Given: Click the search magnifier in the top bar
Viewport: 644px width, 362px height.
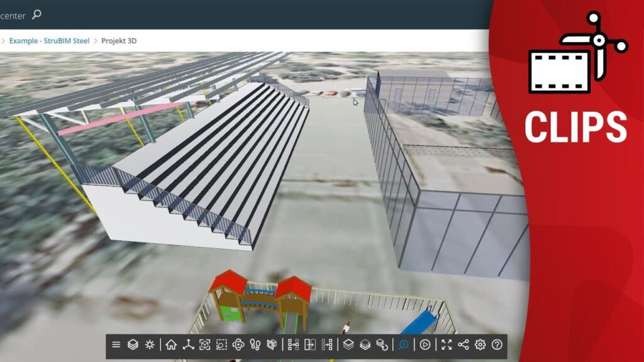Looking at the screenshot, I should coord(36,14).
